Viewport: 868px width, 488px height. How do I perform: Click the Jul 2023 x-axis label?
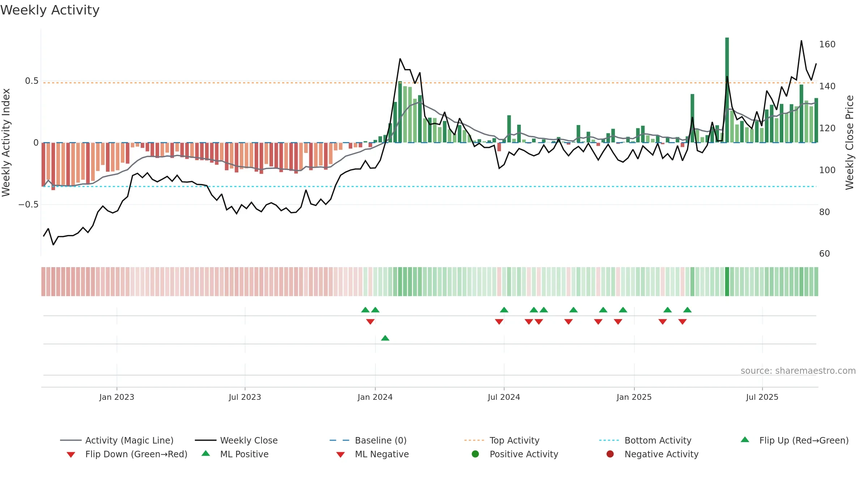point(245,397)
